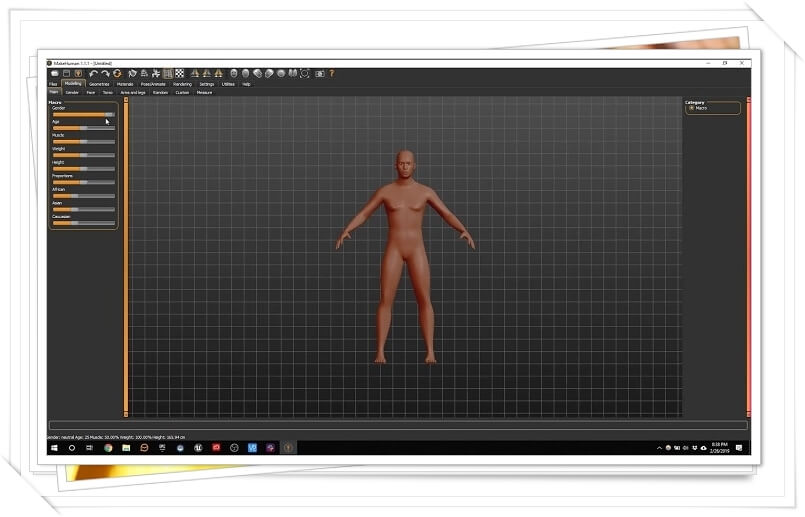The image size is (805, 517).
Task: Click on the Muscle slider
Action: (x=83, y=141)
